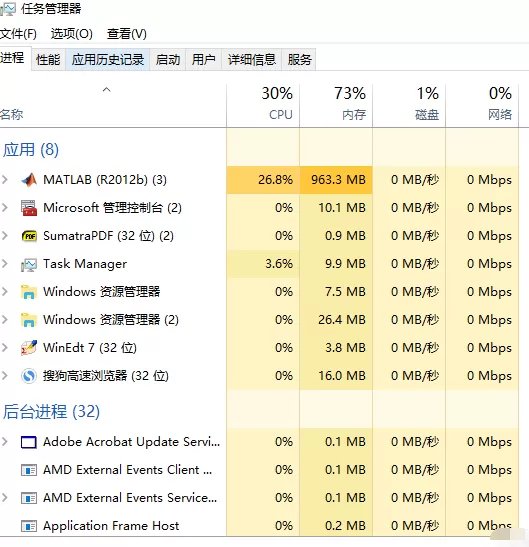Select the Task Manager process icon
Image resolution: width=529 pixels, height=547 pixels.
tap(29, 264)
